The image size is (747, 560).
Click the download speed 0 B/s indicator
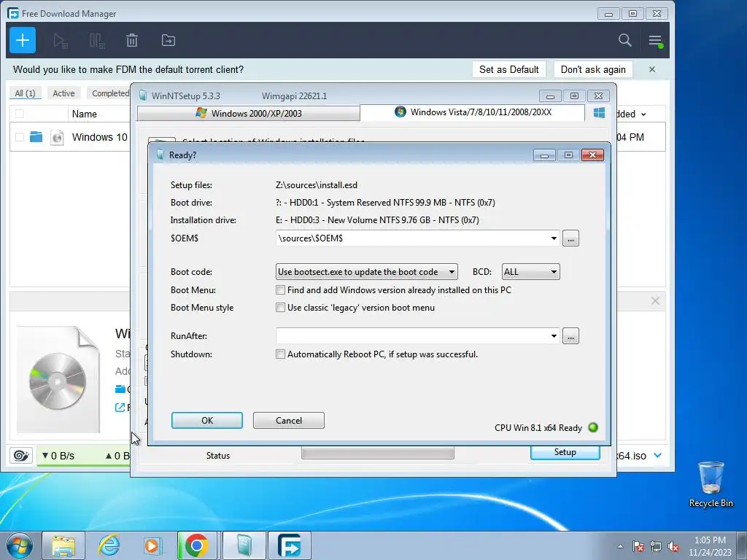(x=58, y=456)
